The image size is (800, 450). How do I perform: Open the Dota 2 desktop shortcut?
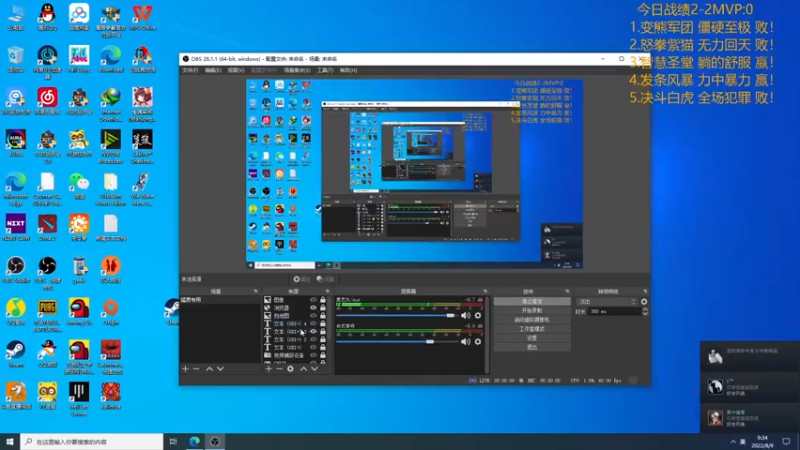click(x=47, y=228)
